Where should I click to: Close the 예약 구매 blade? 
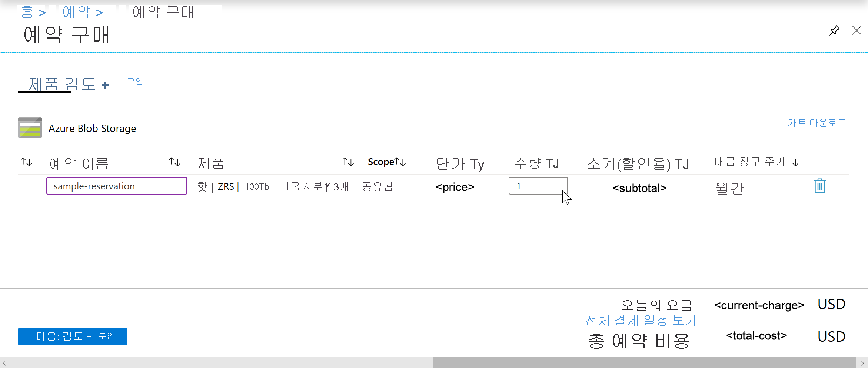pos(857,30)
